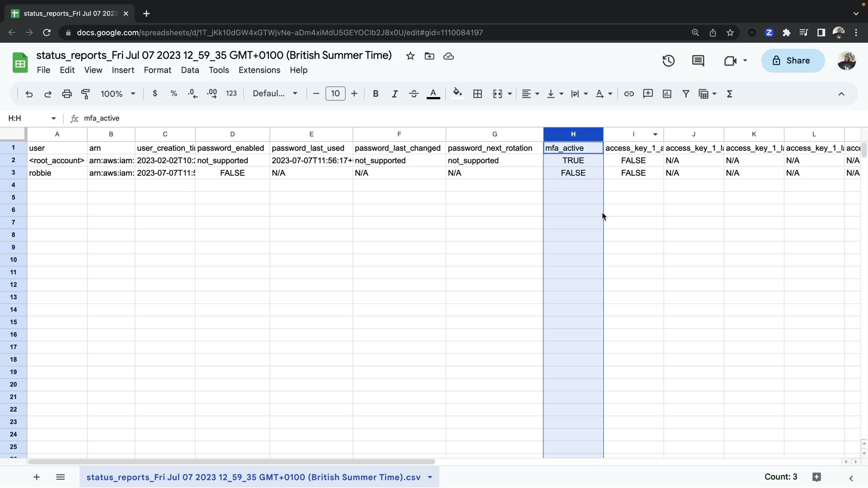Insert a chart from toolbar
868x488 pixels.
[x=667, y=94]
